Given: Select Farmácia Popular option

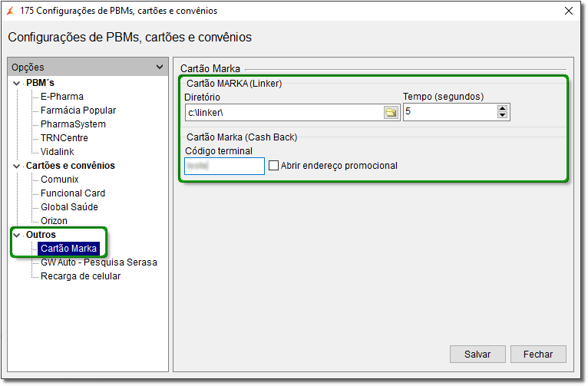Looking at the screenshot, I should point(78,111).
